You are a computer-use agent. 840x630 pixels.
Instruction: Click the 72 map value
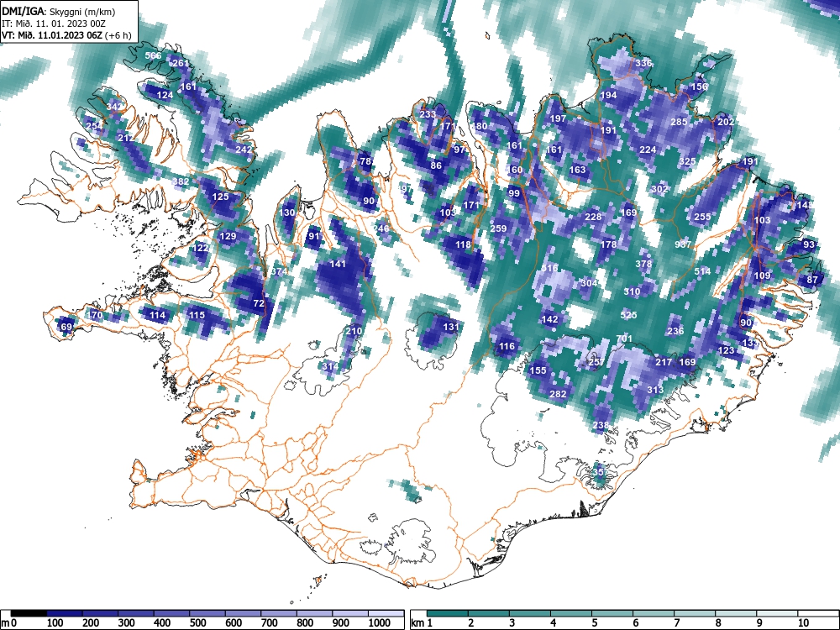pos(259,303)
